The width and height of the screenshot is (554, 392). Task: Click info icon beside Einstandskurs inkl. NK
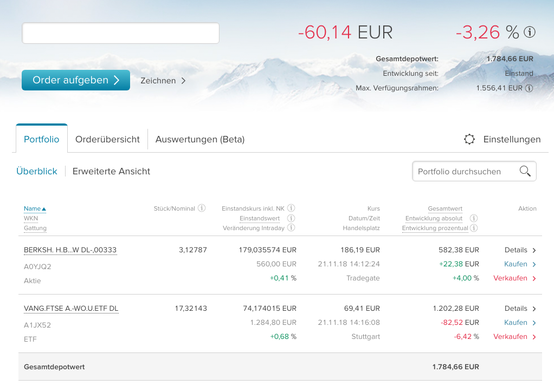291,208
